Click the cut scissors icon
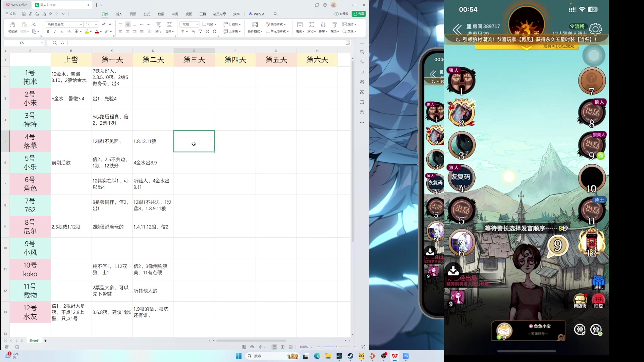 click(34, 24)
